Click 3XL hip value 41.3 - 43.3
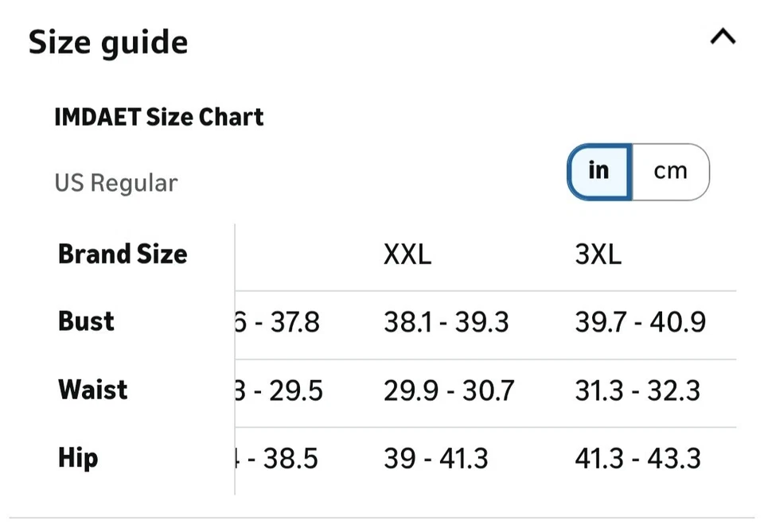 (x=637, y=459)
